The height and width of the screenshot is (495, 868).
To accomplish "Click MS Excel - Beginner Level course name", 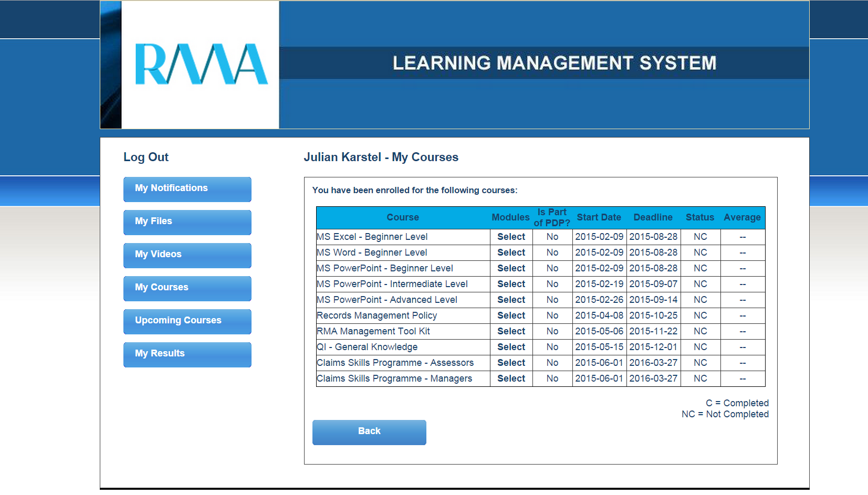I will (x=372, y=237).
